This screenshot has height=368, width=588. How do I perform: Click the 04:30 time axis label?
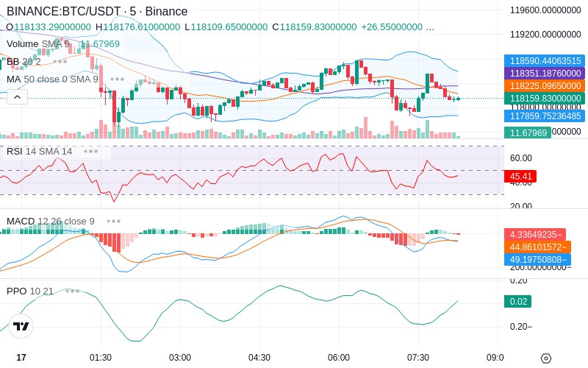click(259, 358)
